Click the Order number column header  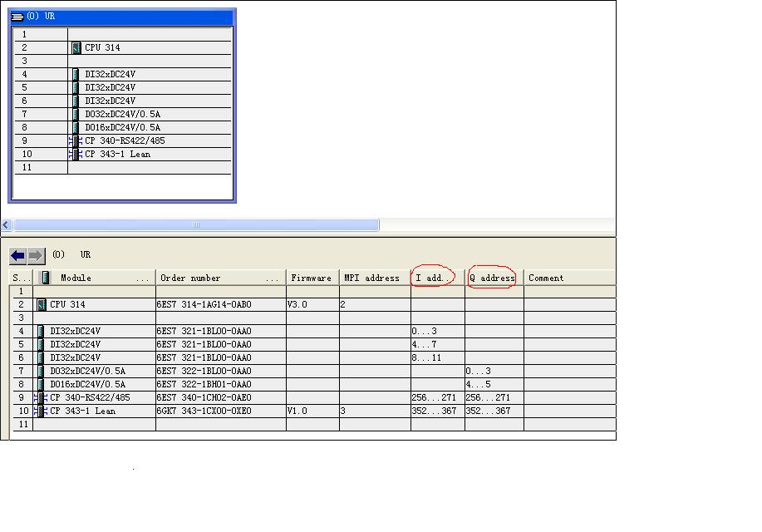221,278
